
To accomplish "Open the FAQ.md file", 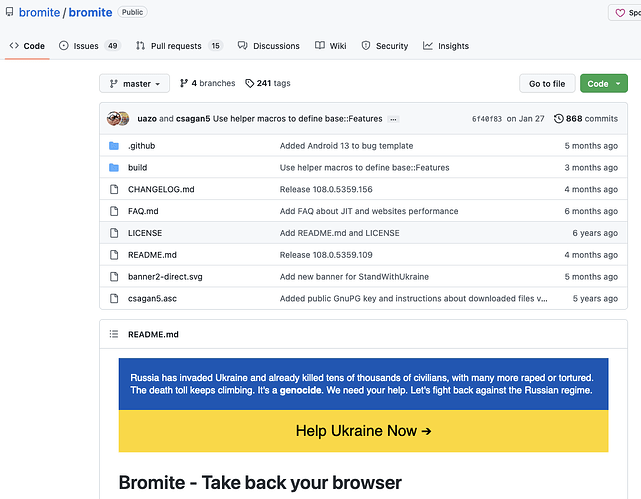I will [143, 211].
